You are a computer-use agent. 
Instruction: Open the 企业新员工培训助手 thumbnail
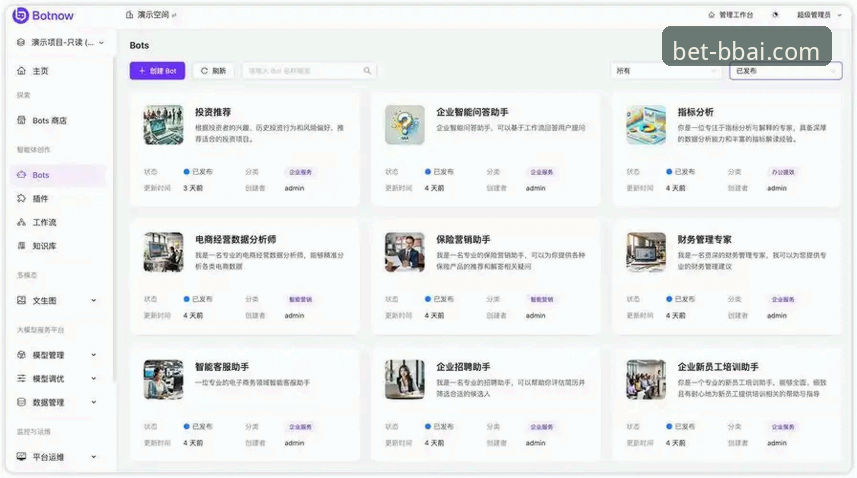pyautogui.click(x=646, y=380)
